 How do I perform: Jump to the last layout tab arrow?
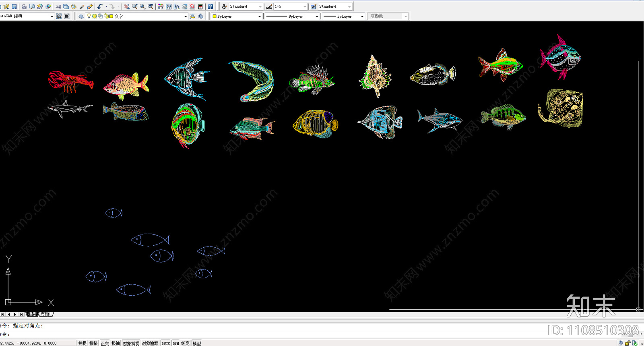[21, 314]
